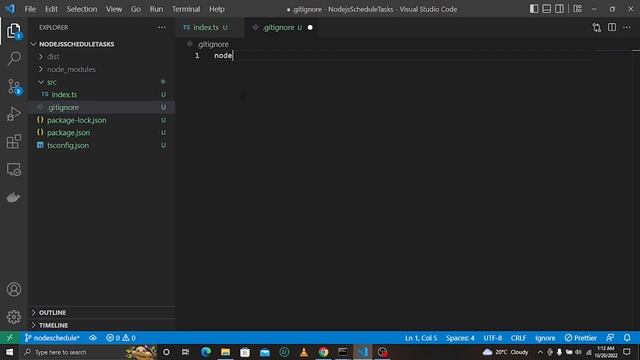Click the eye watch icon in status bar
Screen dimensions: 640x360
(93, 338)
